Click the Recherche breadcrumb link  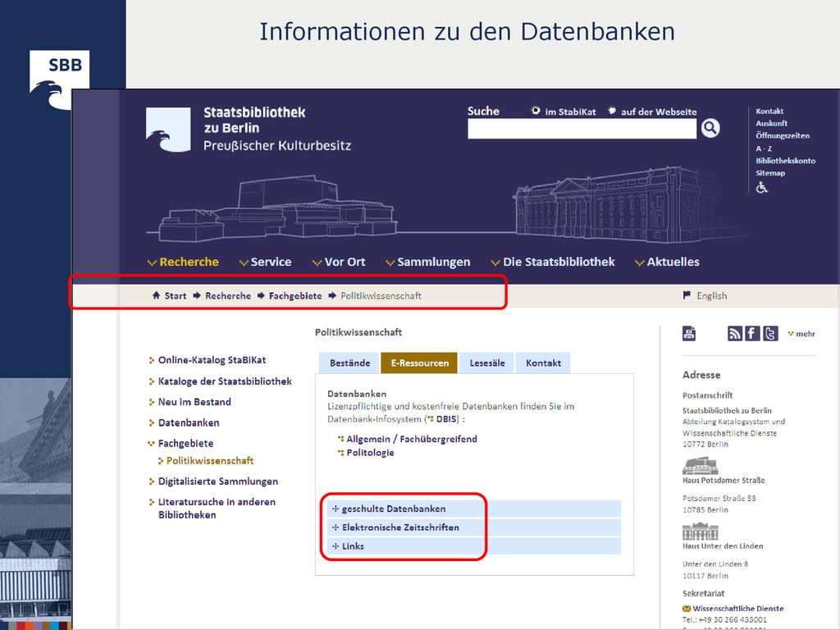pos(228,295)
